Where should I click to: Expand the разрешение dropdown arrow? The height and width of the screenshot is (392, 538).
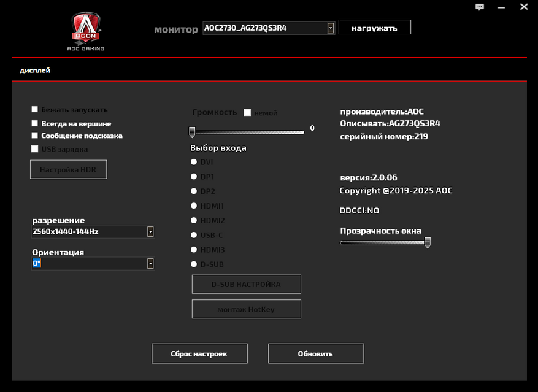point(150,232)
